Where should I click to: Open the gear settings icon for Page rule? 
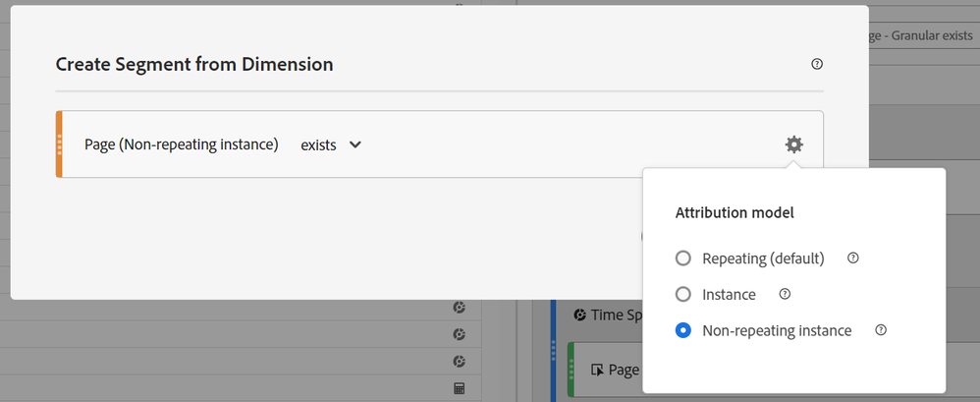[x=793, y=144]
